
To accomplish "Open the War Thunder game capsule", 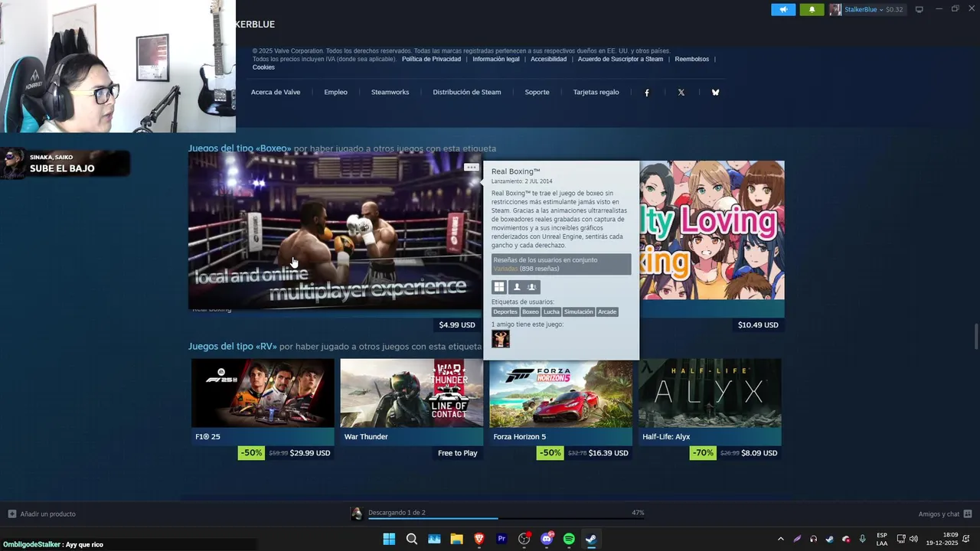I will click(412, 402).
